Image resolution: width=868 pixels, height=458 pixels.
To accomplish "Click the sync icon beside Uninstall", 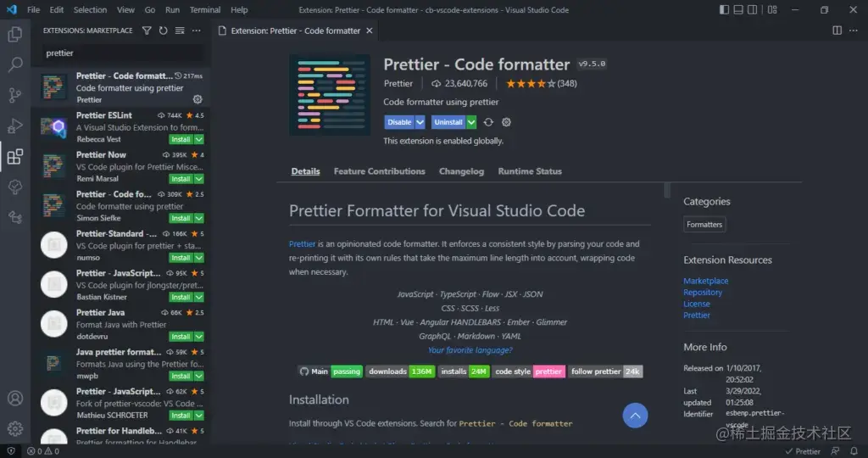I will pyautogui.click(x=488, y=122).
